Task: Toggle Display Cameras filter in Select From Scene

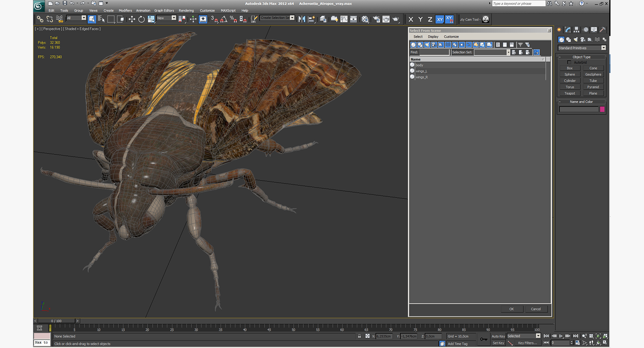Action: [434, 45]
